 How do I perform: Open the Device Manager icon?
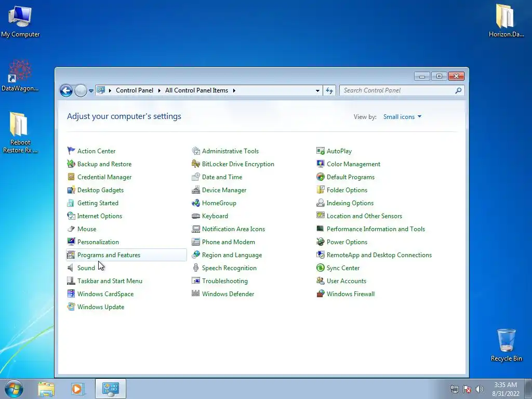196,190
